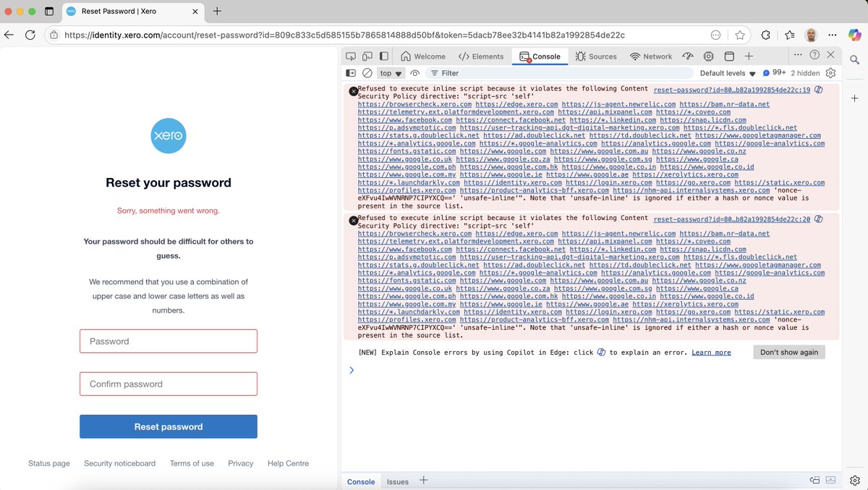The image size is (868, 490).
Task: Open the Memory chip tool icon
Action: [x=708, y=56]
